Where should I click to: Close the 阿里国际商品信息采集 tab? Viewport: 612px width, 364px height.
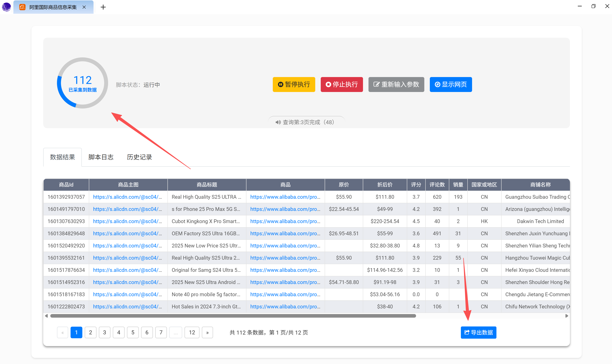click(x=84, y=7)
